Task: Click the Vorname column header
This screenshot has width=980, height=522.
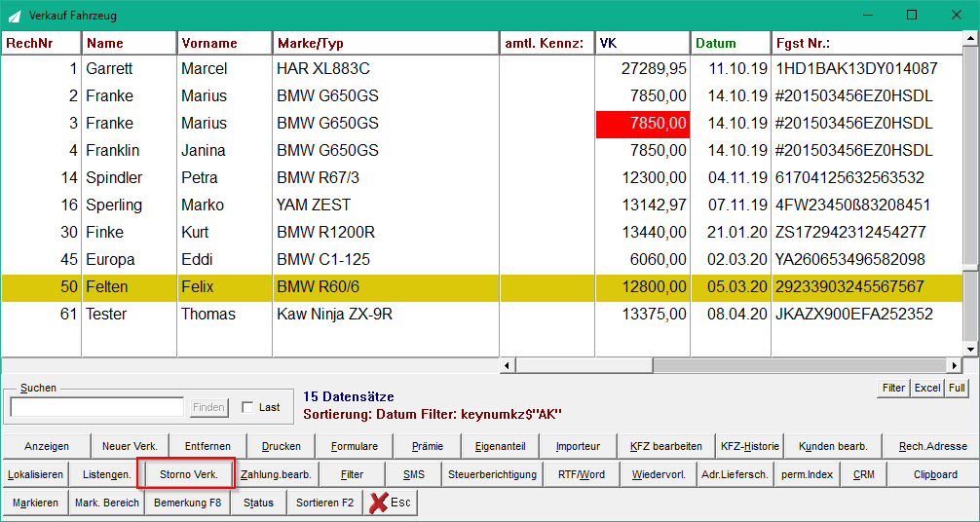Action: 224,43
